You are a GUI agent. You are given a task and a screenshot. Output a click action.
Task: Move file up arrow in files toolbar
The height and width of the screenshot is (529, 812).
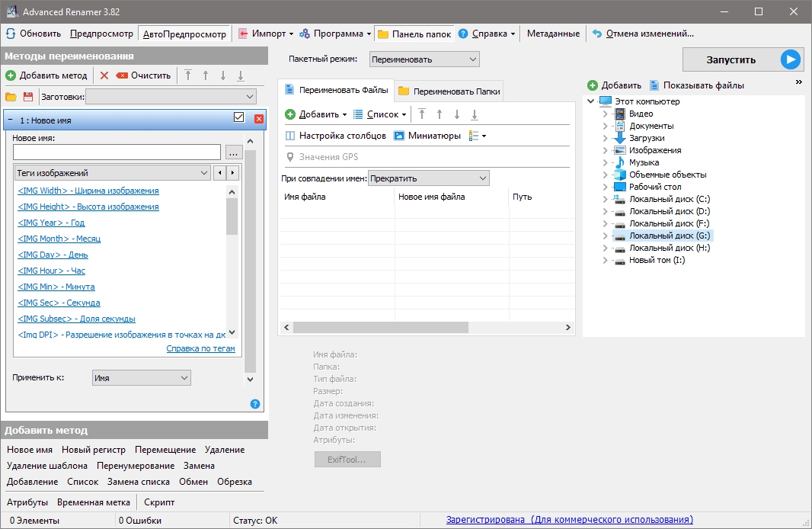440,114
